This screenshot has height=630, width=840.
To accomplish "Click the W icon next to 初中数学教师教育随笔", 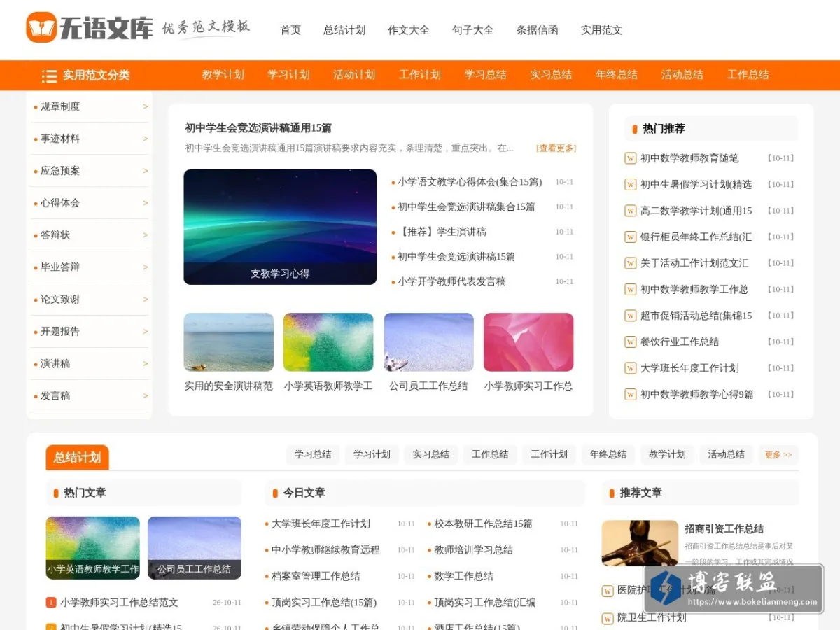I will click(630, 158).
